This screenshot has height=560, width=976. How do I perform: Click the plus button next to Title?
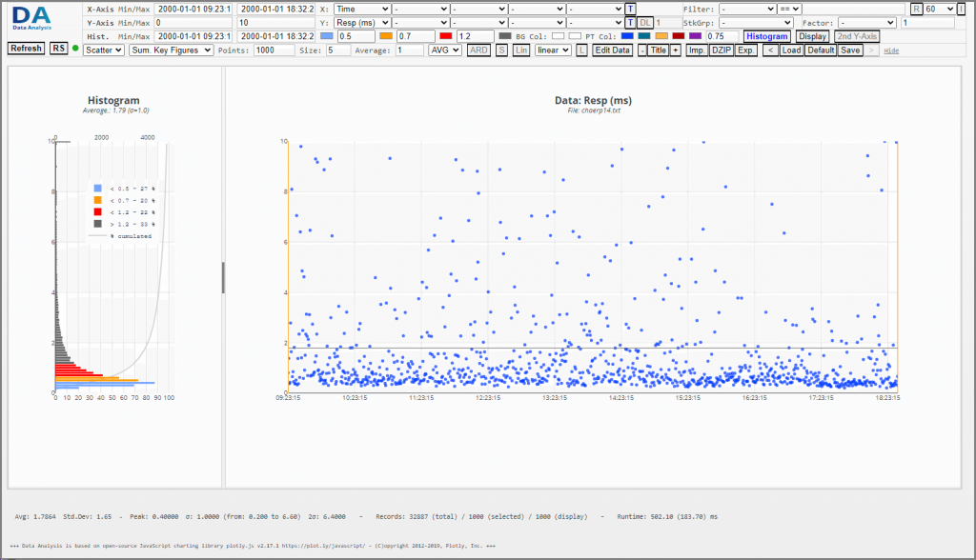(676, 50)
